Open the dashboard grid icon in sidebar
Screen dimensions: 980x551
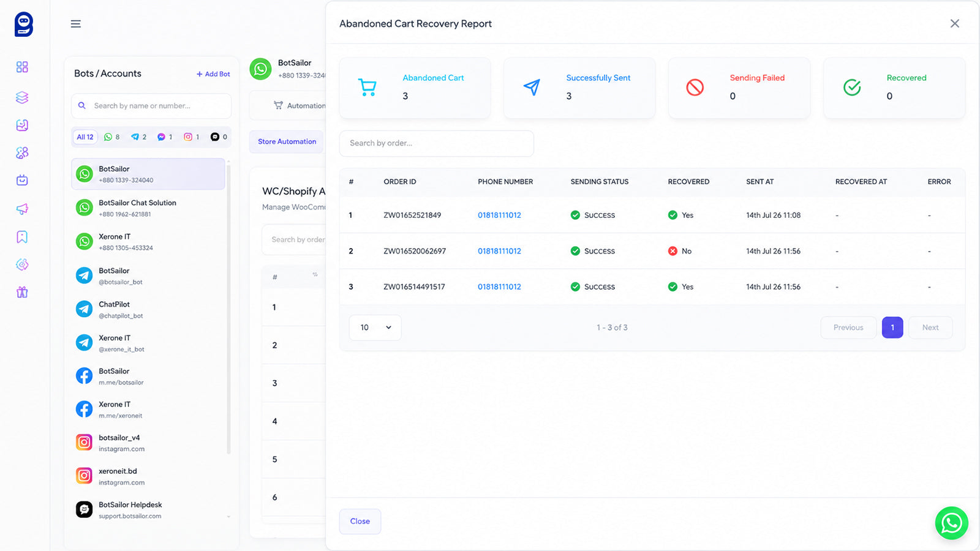22,67
